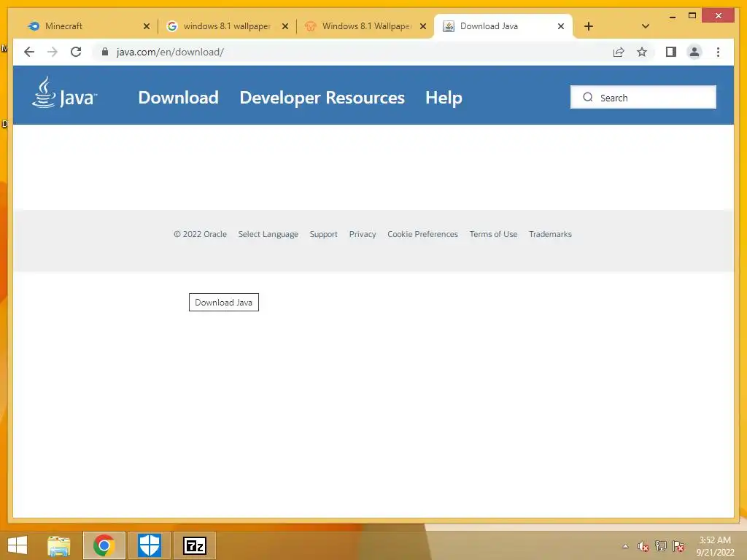Screen dimensions: 747x560
Task: Close the Google windows 8.1 wallpaper tab
Action: pos(285,26)
